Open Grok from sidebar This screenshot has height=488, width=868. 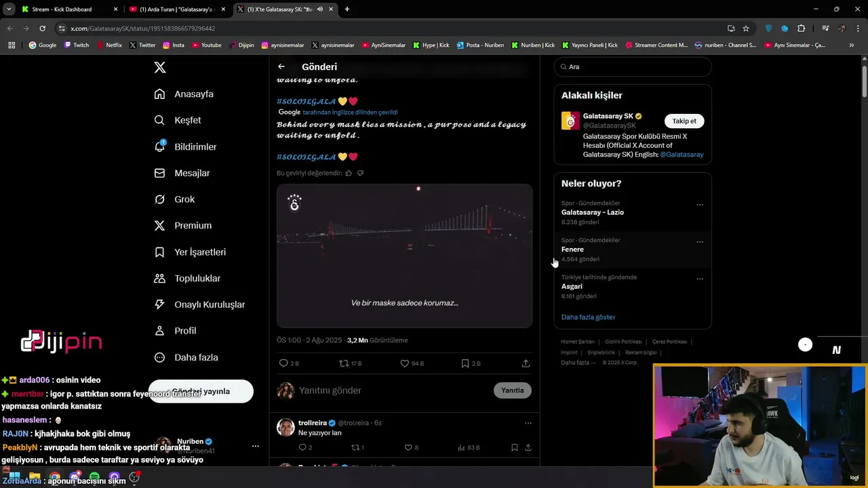click(174, 199)
